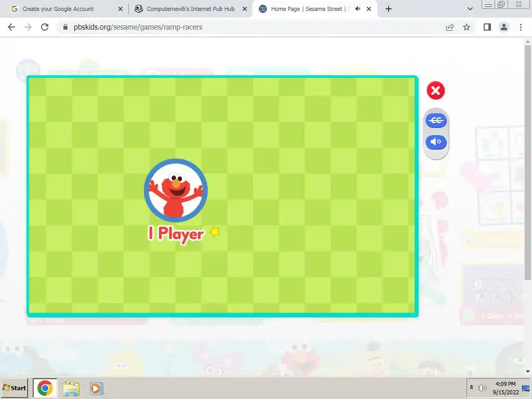Close the Ramp Racers game overlay
532x399 pixels.
click(436, 90)
